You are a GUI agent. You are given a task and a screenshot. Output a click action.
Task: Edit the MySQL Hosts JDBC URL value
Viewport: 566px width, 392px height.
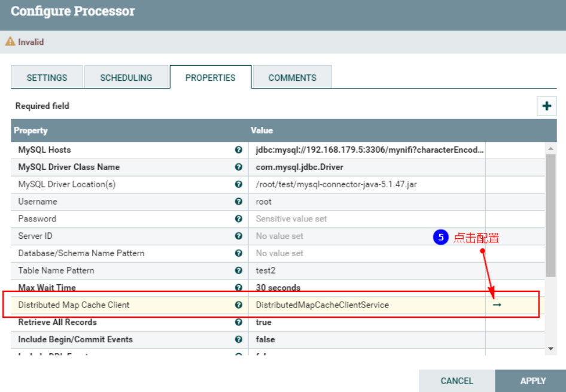pyautogui.click(x=367, y=150)
